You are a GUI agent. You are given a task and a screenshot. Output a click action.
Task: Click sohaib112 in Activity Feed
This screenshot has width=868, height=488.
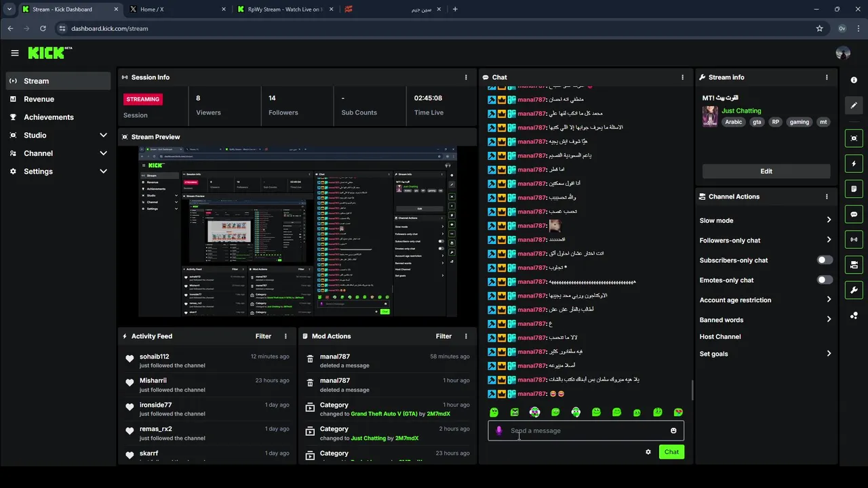pos(154,357)
